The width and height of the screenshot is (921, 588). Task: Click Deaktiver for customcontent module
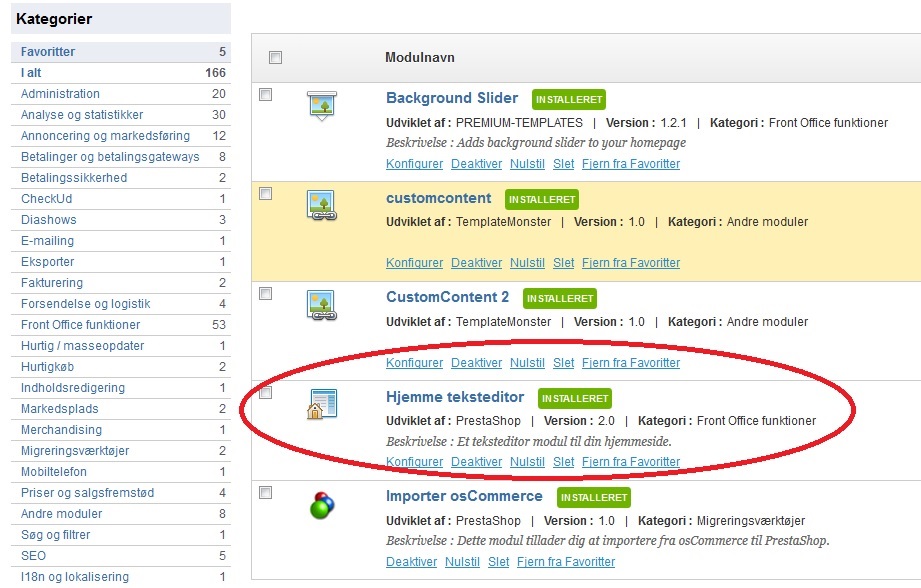476,263
